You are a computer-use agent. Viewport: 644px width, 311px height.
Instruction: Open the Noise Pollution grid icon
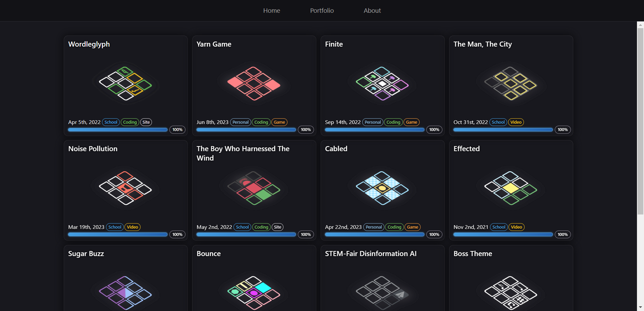point(125,188)
